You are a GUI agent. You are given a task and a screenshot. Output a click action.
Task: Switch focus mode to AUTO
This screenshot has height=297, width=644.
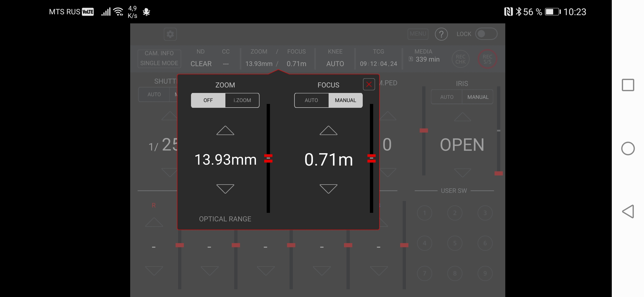click(x=311, y=100)
